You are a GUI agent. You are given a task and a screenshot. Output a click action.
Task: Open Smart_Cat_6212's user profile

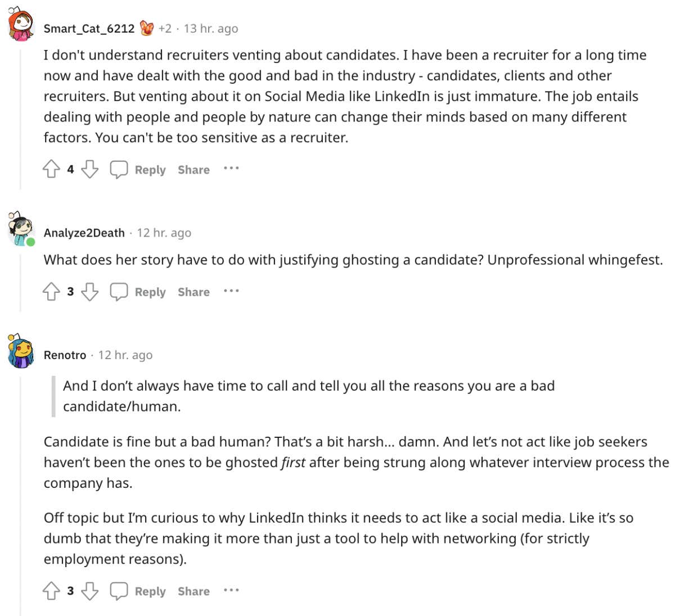[x=89, y=29]
